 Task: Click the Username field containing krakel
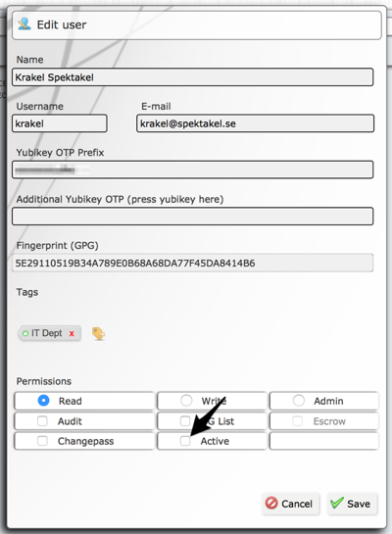60,123
